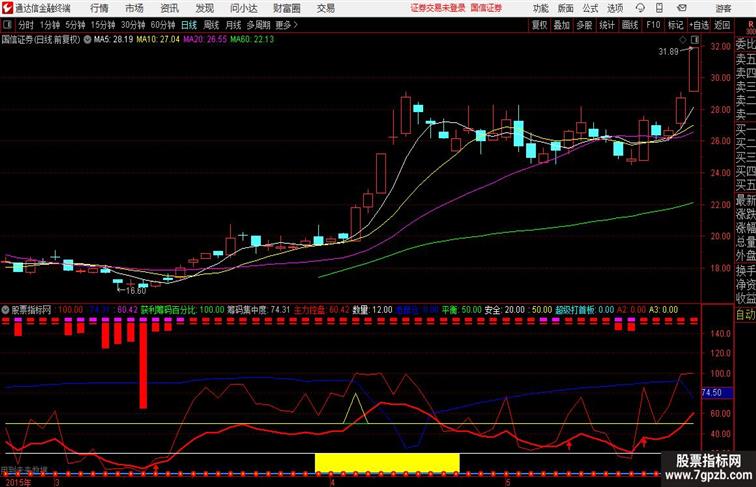Screen dimensions: 756x487
Task: Click the 筹码集中度: 74.31 label
Action: 258,310
